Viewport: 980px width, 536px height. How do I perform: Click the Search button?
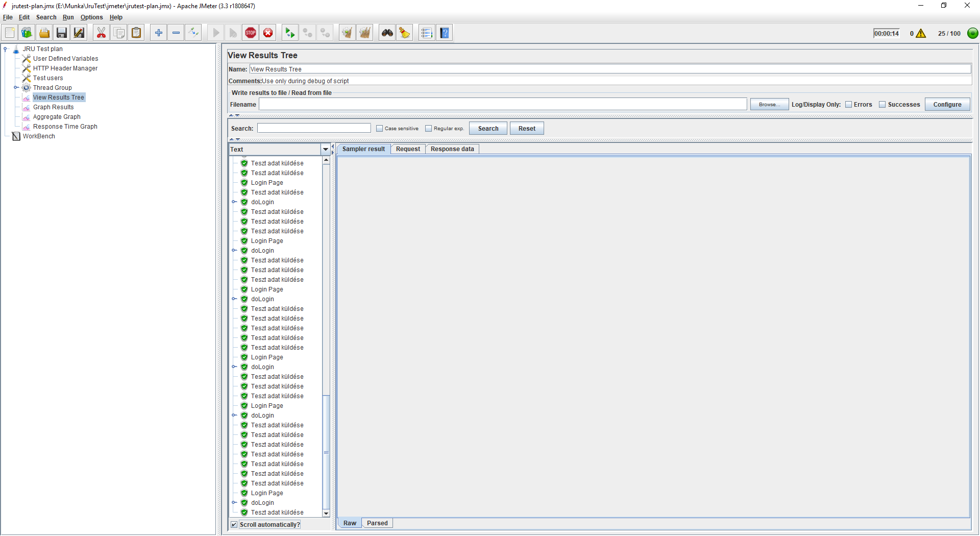pos(488,129)
